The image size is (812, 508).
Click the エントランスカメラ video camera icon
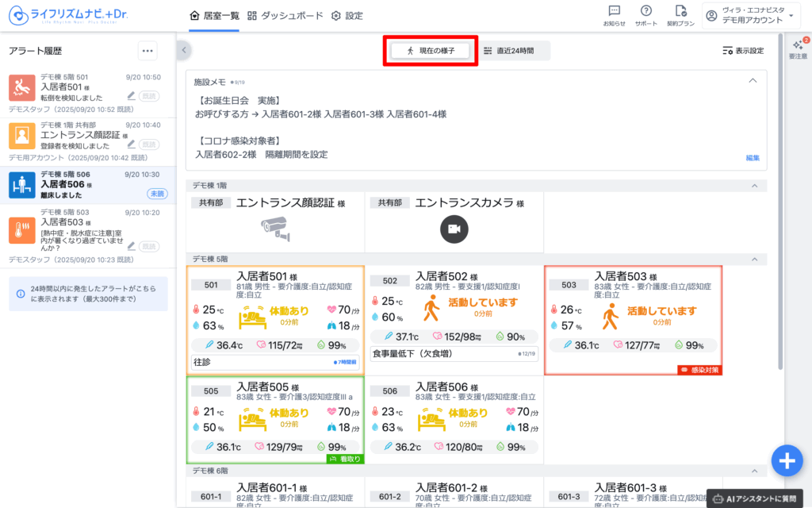(x=454, y=229)
